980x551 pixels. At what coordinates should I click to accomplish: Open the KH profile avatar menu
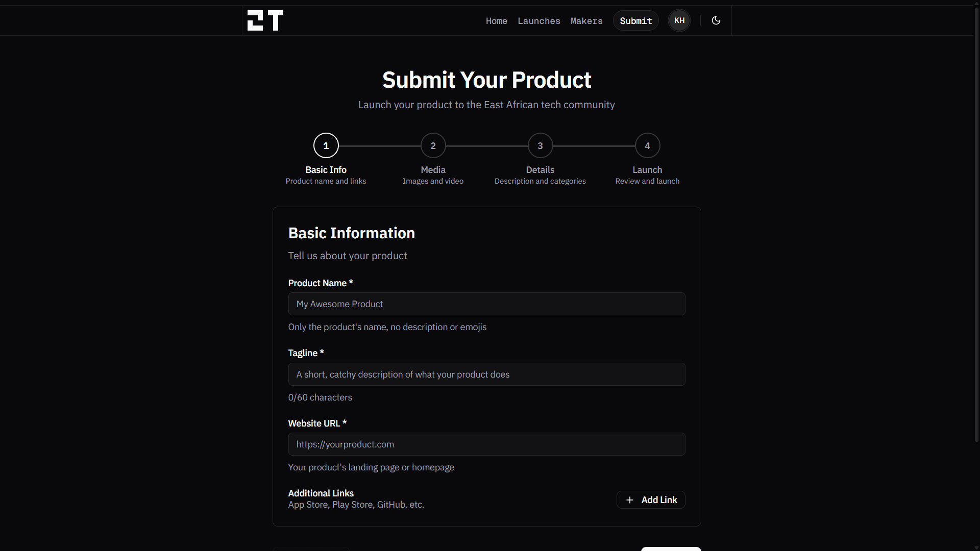[679, 20]
